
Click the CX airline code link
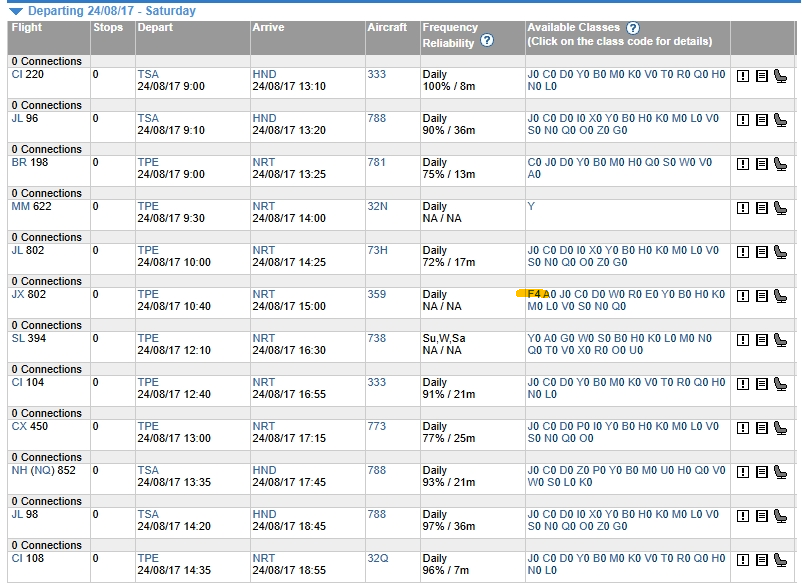19,426
